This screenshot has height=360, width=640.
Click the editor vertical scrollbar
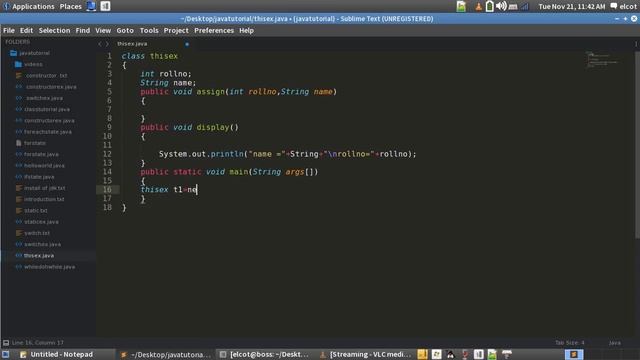637,145
